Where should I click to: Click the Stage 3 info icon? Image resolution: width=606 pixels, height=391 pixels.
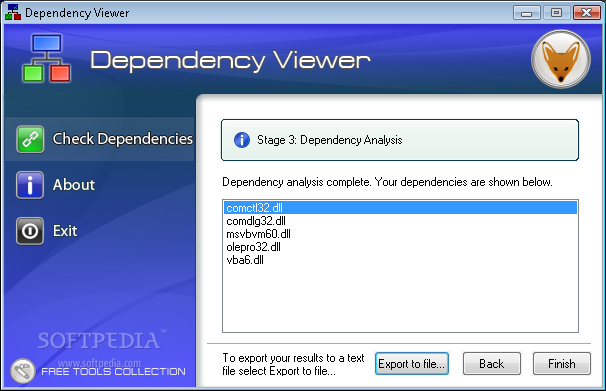pyautogui.click(x=242, y=140)
